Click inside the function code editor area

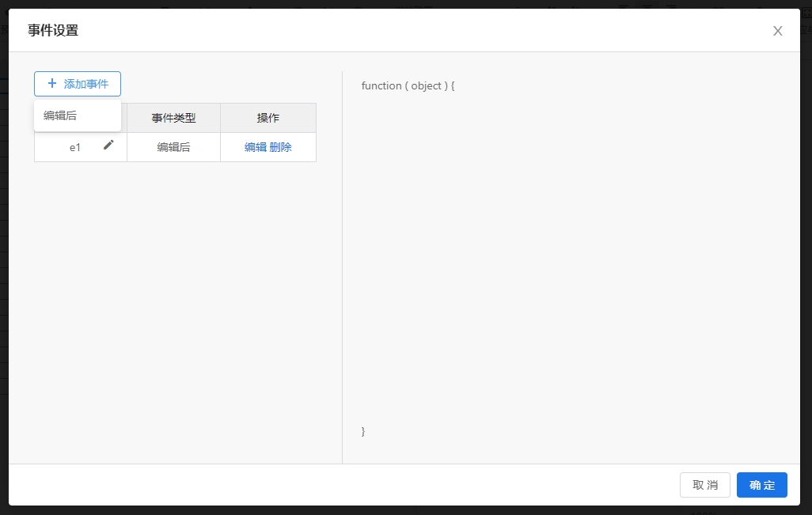click(570, 259)
